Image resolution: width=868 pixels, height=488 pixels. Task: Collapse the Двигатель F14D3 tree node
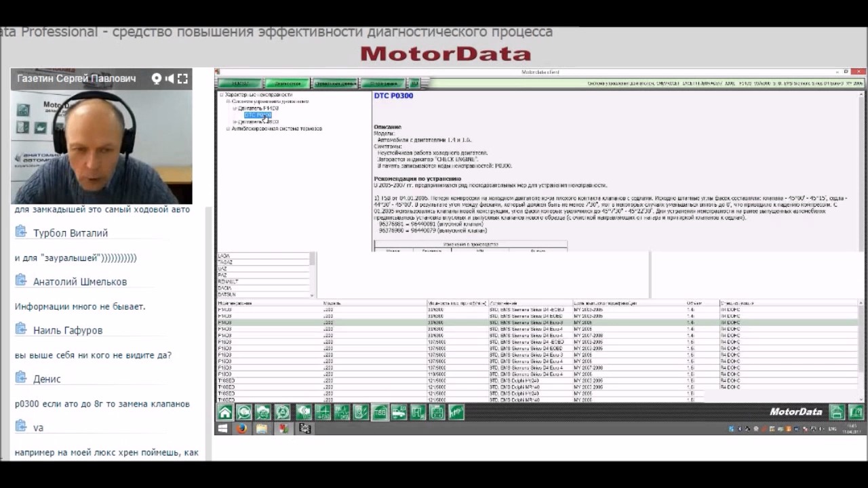(235, 108)
